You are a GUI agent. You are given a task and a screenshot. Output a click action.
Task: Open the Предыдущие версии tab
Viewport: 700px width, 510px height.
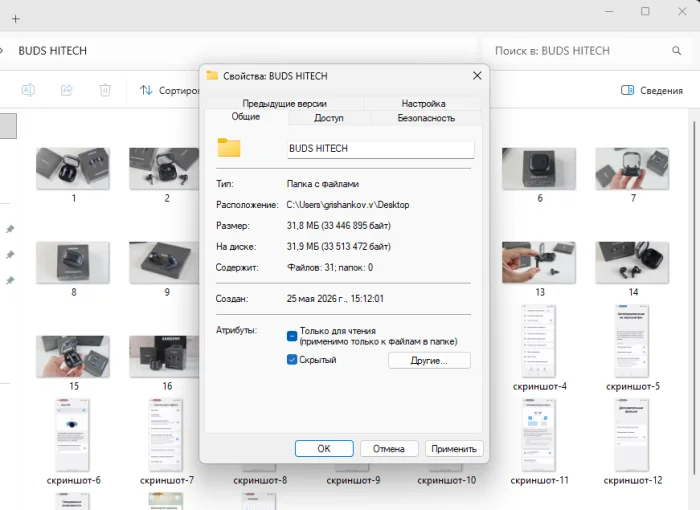click(x=285, y=104)
